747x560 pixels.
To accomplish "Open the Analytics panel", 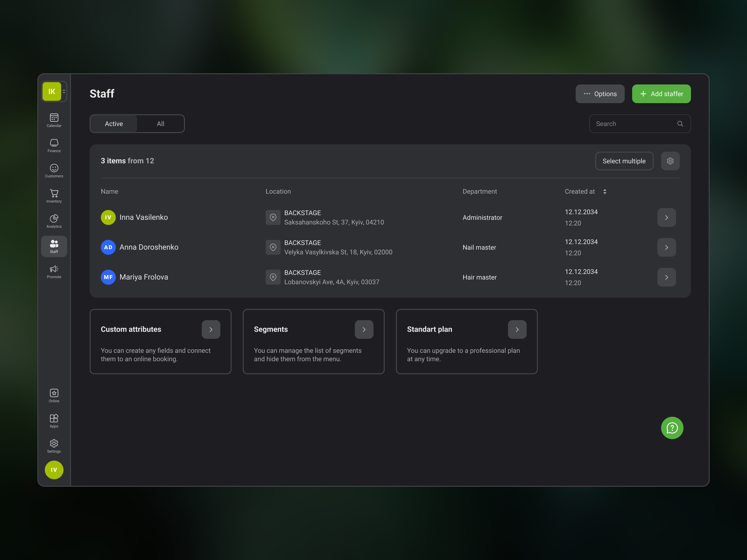I will point(54,221).
